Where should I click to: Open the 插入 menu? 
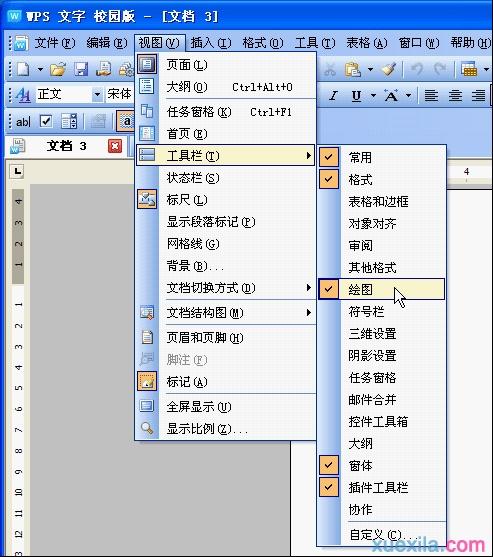click(211, 43)
